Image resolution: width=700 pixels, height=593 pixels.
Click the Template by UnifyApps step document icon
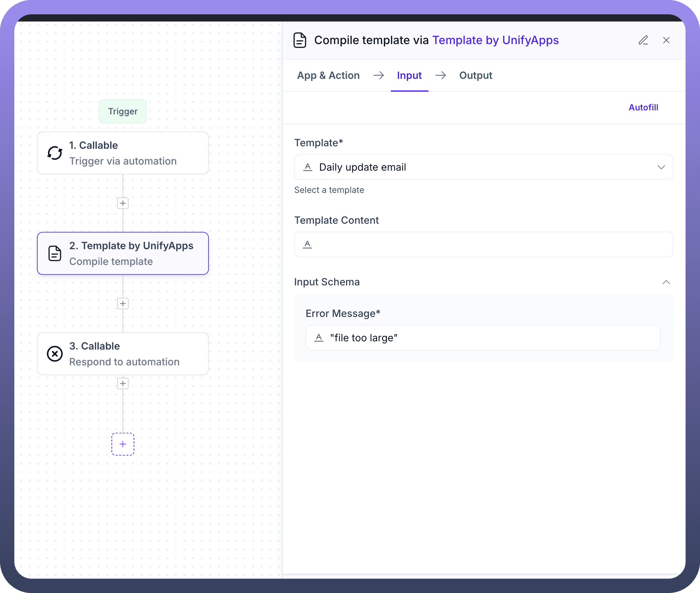[x=55, y=253]
